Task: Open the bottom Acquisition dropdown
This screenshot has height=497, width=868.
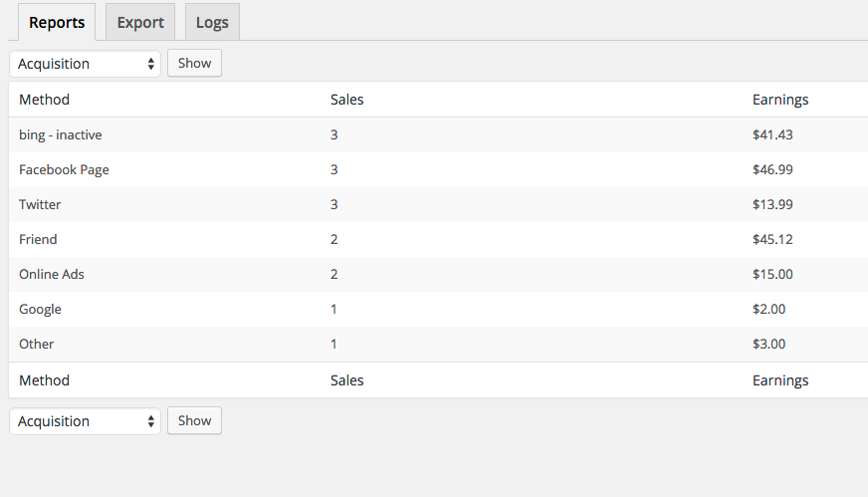Action: tap(86, 421)
